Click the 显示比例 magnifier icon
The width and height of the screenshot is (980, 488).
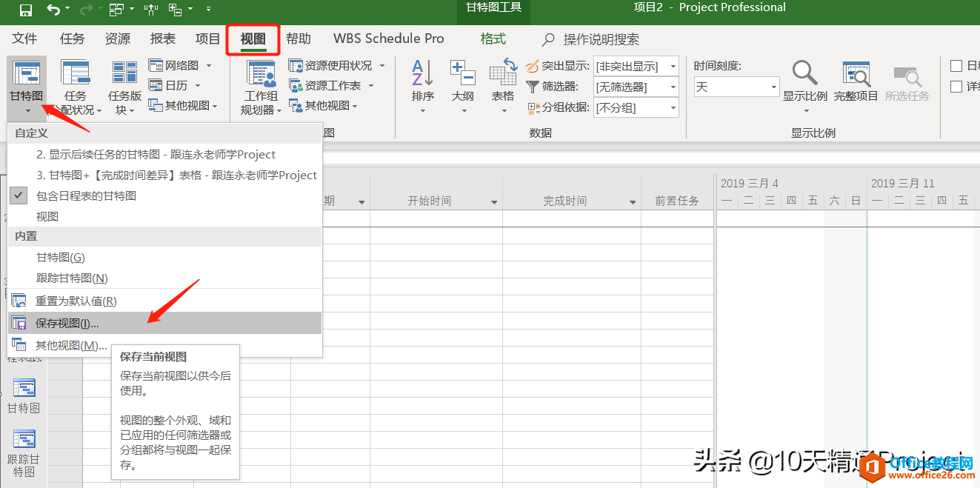tap(804, 73)
